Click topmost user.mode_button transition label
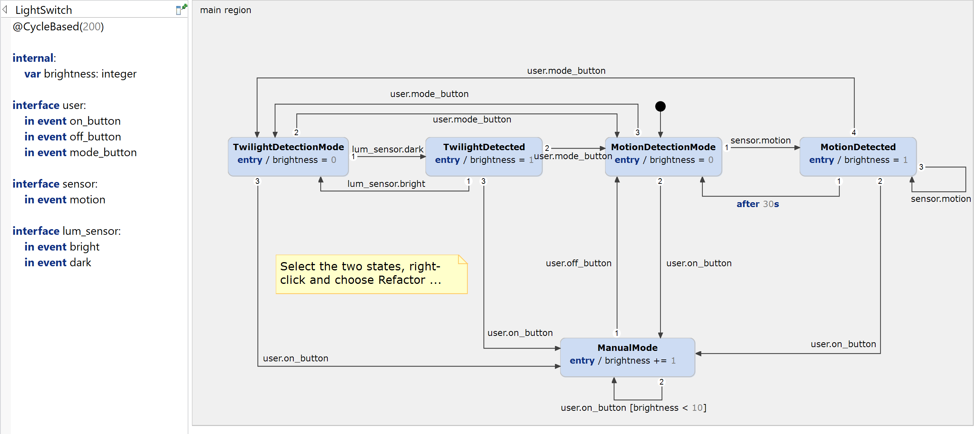 (x=566, y=71)
